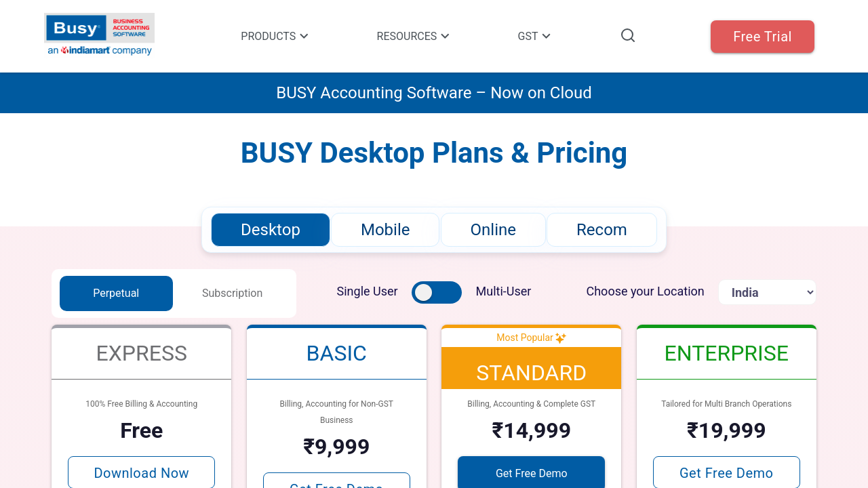Screen dimensions: 868x488
Task: Click the chevron beside RESOURCES
Action: 446,37
